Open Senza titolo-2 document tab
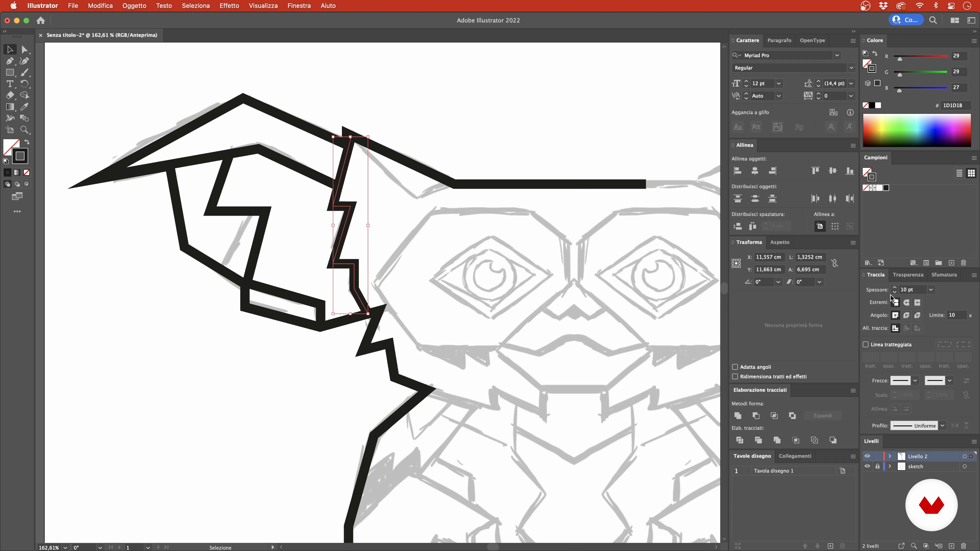 tap(102, 35)
